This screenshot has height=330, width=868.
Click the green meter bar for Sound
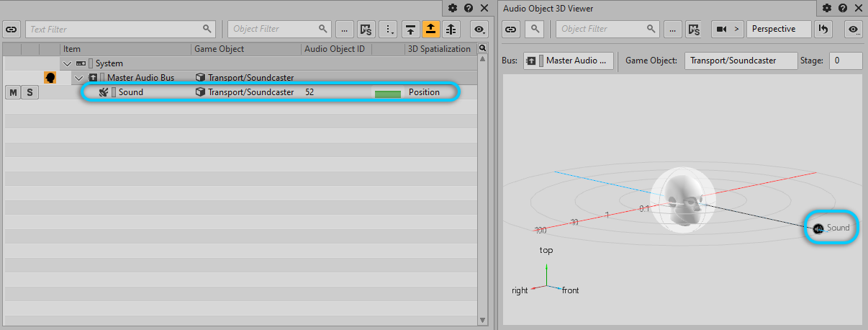[388, 93]
